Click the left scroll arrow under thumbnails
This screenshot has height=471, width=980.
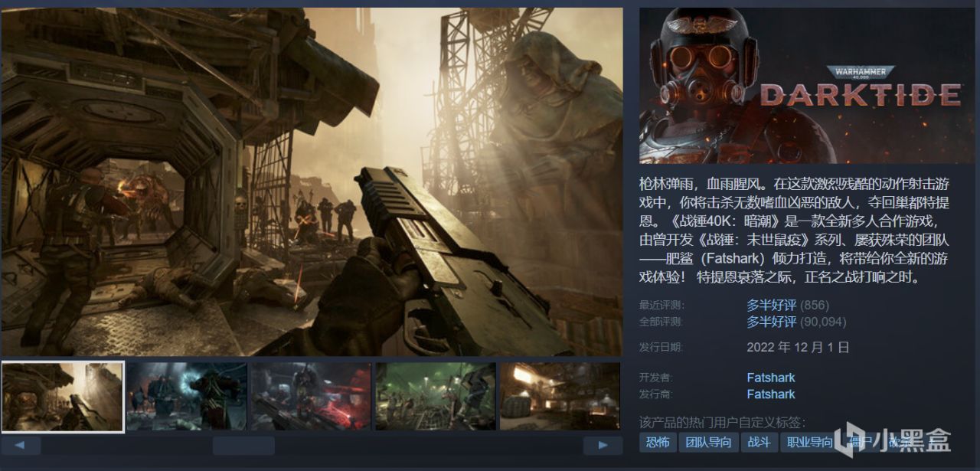[21, 446]
